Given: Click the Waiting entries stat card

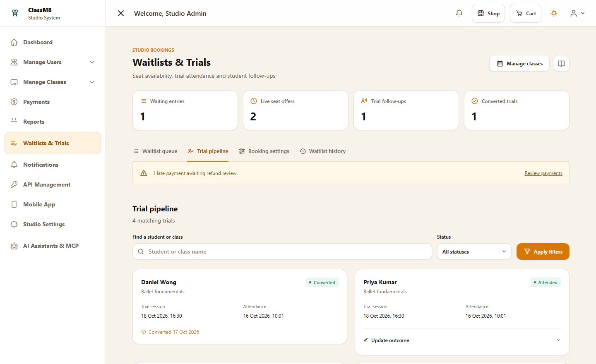Looking at the screenshot, I should [185, 110].
